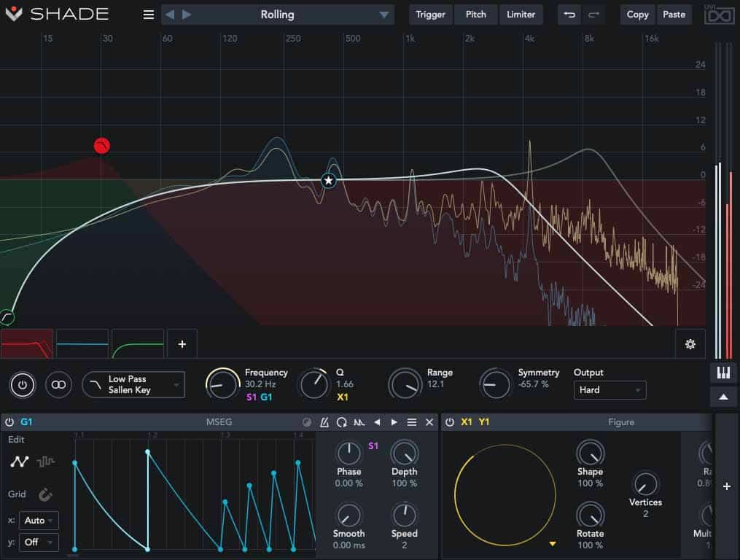740x560 pixels.
Task: Select the star-marked filter node
Action: click(x=329, y=180)
